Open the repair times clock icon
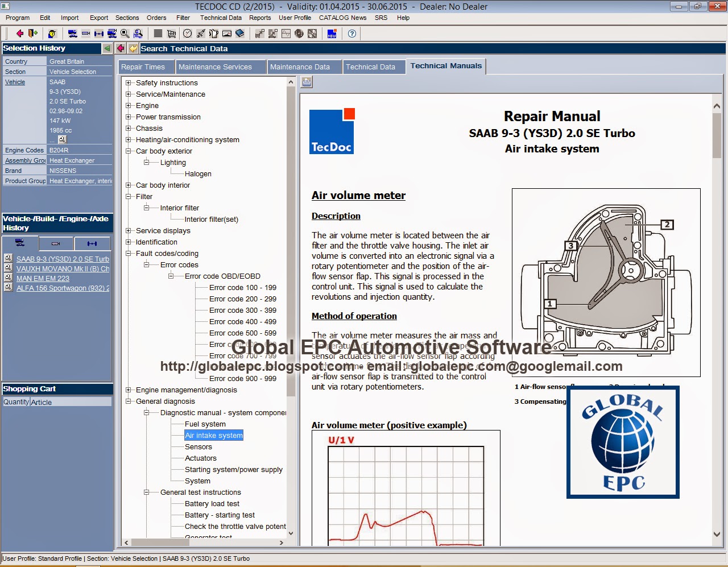The height and width of the screenshot is (567, 728). [x=187, y=34]
